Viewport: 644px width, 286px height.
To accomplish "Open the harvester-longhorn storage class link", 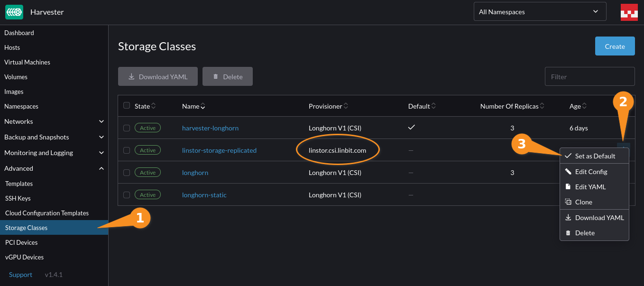I will click(210, 128).
